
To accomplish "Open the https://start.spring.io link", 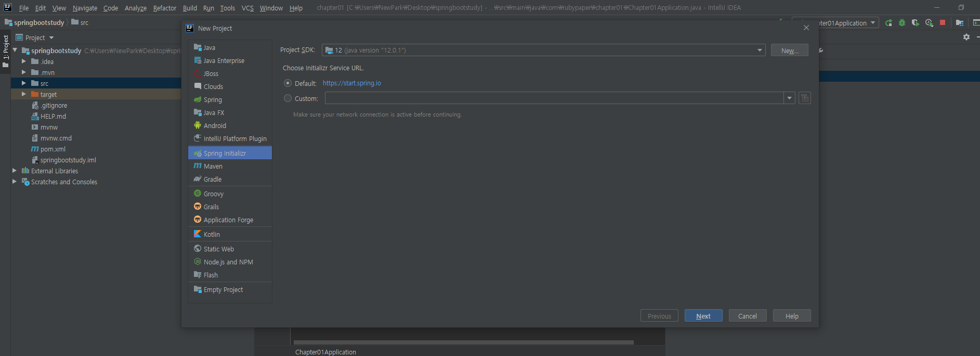I will (352, 83).
